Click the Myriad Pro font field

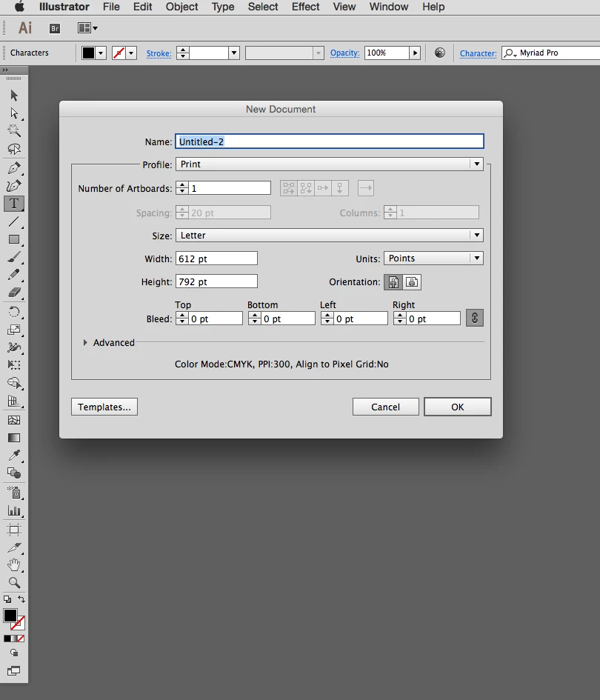click(x=551, y=53)
